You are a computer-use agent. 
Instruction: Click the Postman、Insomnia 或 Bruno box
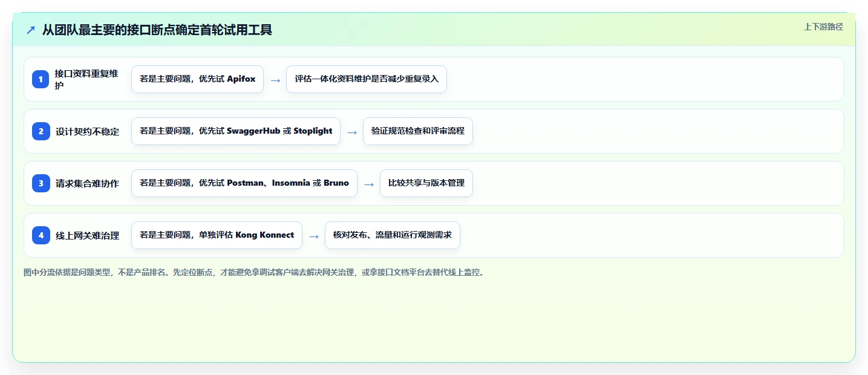tap(244, 183)
